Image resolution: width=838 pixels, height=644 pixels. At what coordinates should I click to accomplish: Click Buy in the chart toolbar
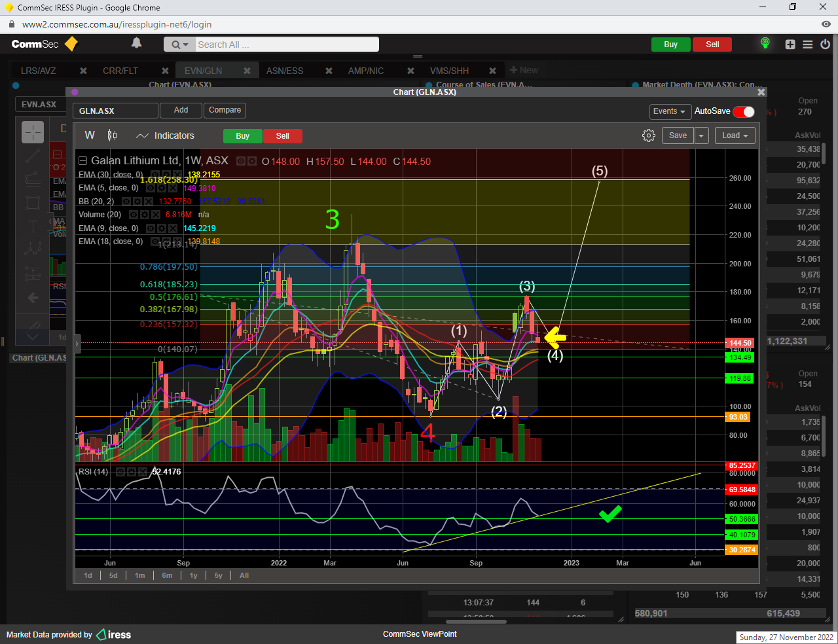(x=243, y=135)
